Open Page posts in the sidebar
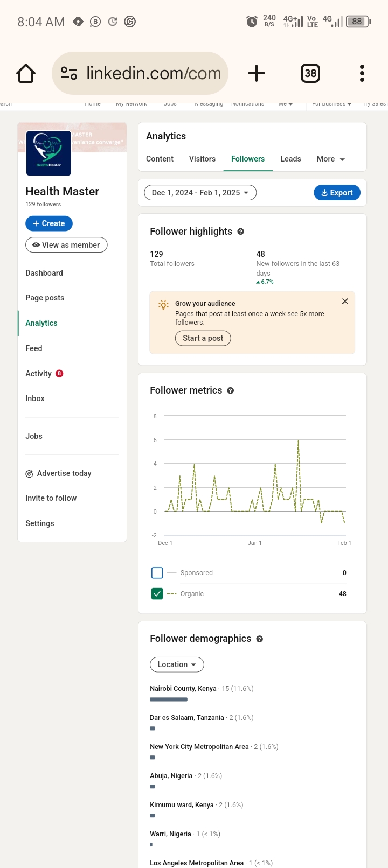This screenshot has height=868, width=388. coord(45,298)
